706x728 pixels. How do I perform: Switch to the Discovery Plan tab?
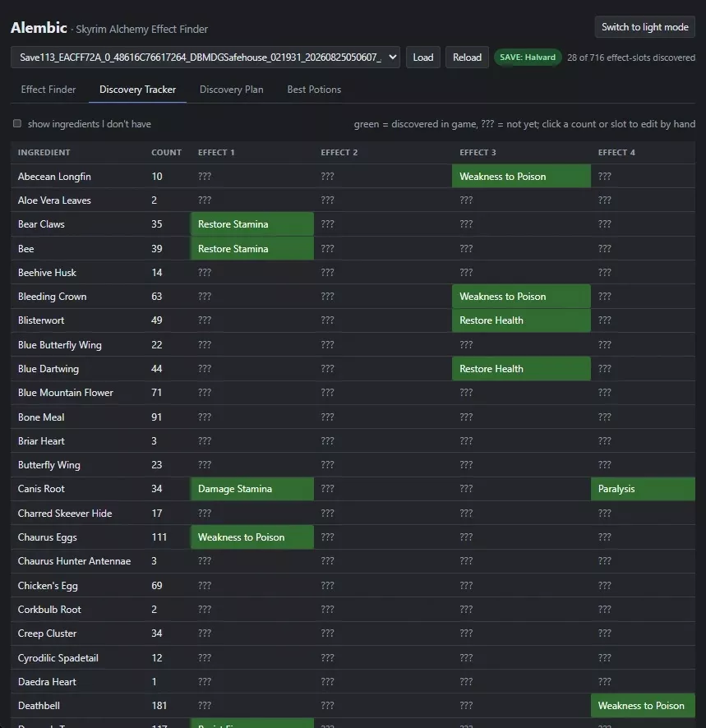coord(231,89)
